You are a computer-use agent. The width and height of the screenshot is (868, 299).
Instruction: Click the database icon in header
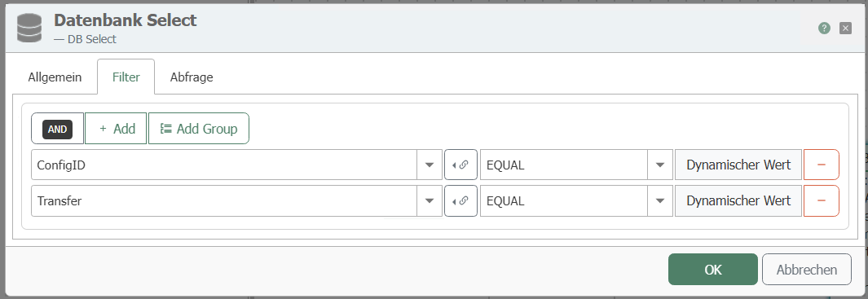[x=29, y=29]
